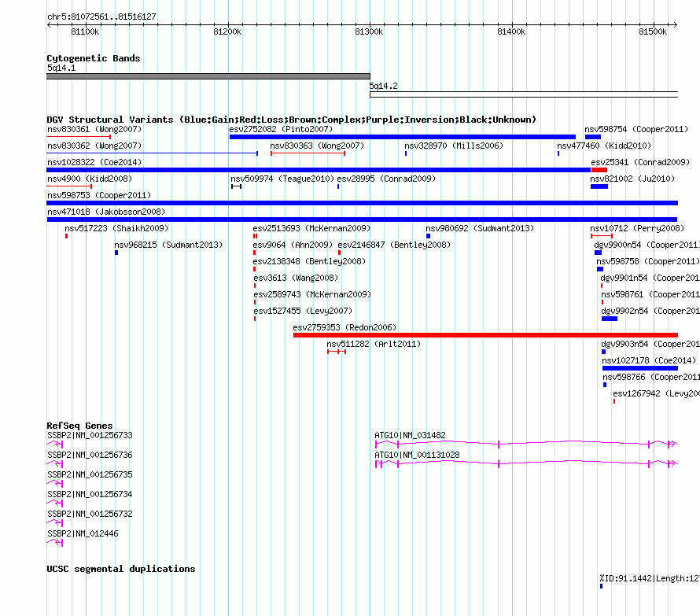Select SSBP2|NM_001256736 gene label
The width and height of the screenshot is (700, 616).
90,455
